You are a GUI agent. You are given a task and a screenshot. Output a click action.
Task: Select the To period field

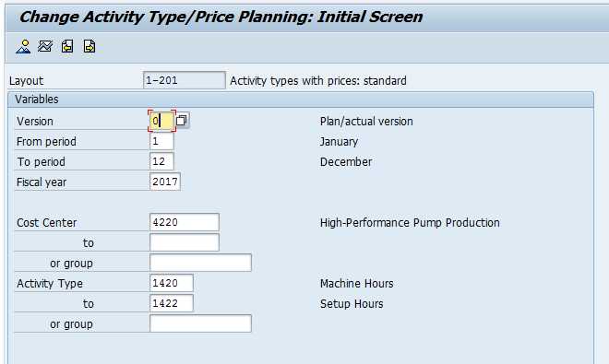point(161,161)
